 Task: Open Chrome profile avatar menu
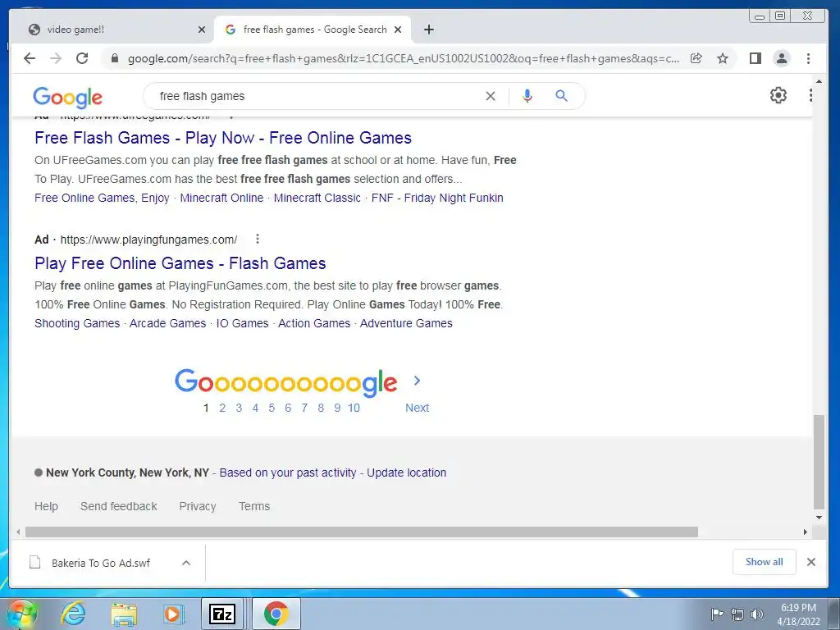point(782,58)
